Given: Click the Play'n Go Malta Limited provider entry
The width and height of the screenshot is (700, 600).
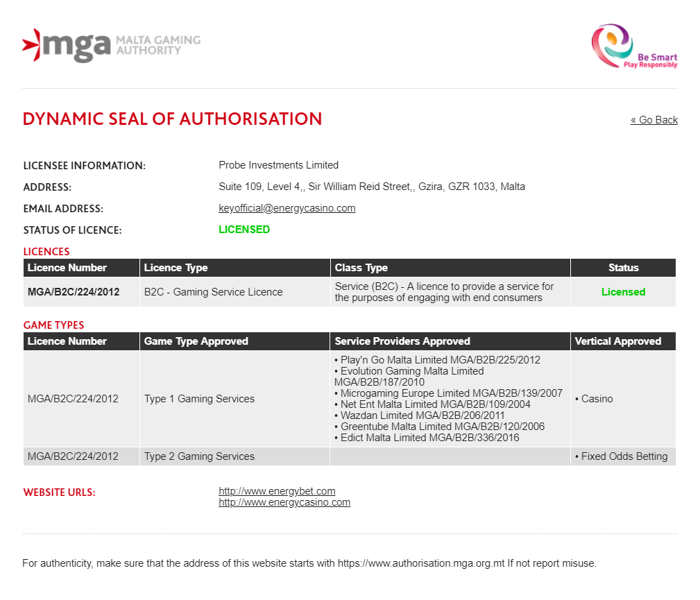Looking at the screenshot, I should coord(438,360).
